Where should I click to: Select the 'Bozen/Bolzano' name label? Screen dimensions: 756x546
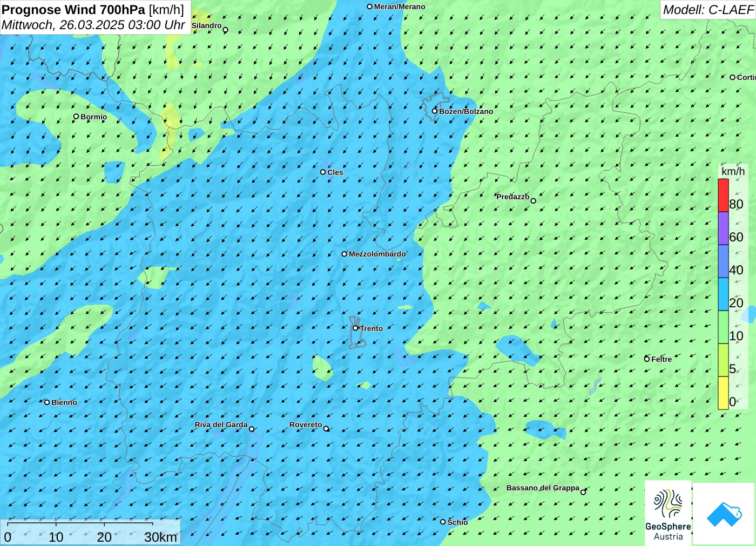coord(466,111)
